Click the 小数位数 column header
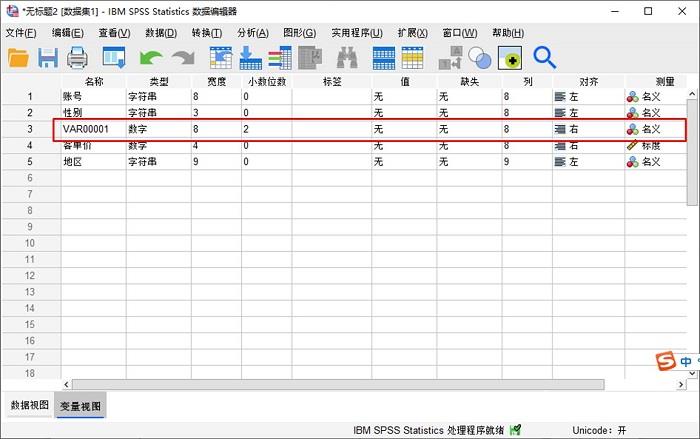 [267, 81]
